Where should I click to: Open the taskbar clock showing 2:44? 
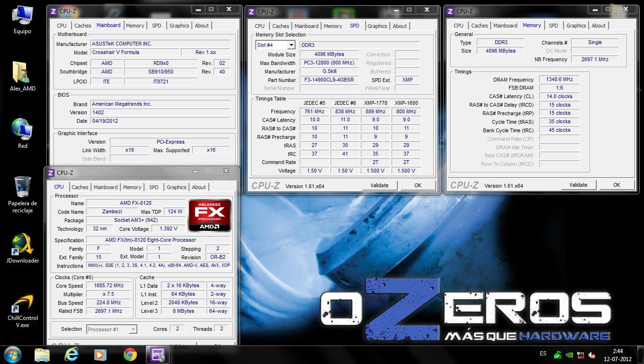click(x=618, y=355)
